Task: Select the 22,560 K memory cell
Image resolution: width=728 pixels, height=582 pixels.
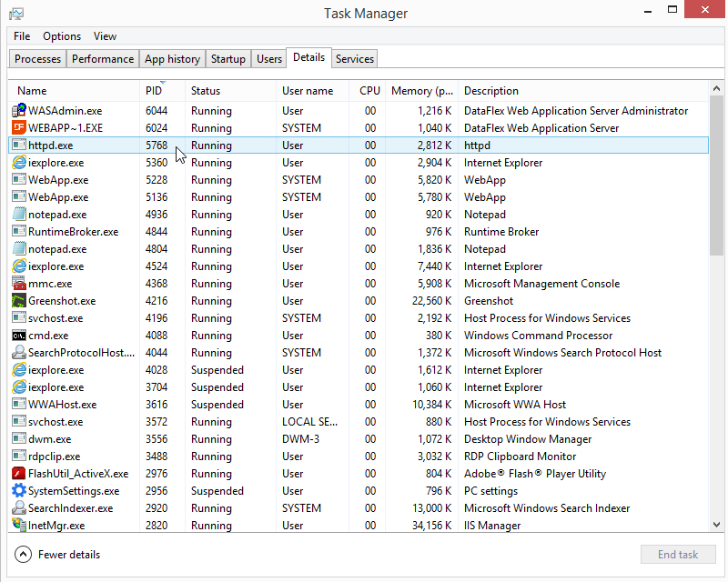Action: pos(431,301)
